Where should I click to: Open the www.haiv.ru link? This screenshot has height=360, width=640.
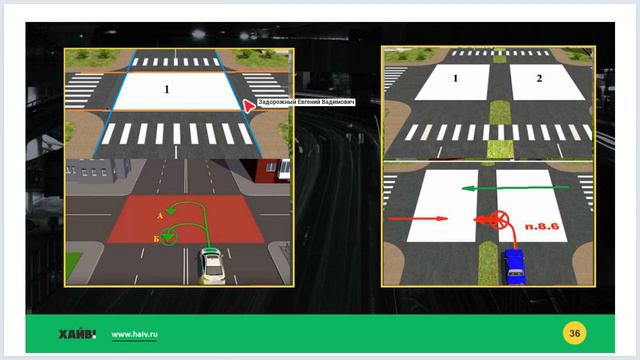pos(134,334)
